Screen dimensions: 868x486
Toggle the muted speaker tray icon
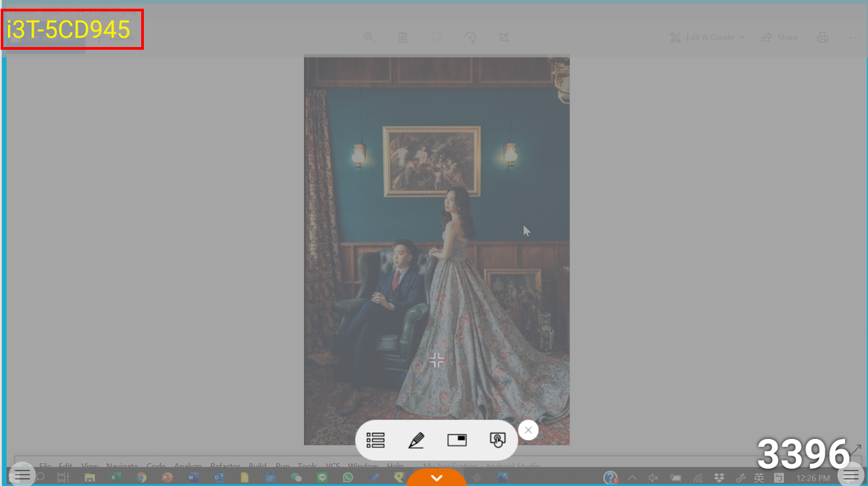pos(653,478)
